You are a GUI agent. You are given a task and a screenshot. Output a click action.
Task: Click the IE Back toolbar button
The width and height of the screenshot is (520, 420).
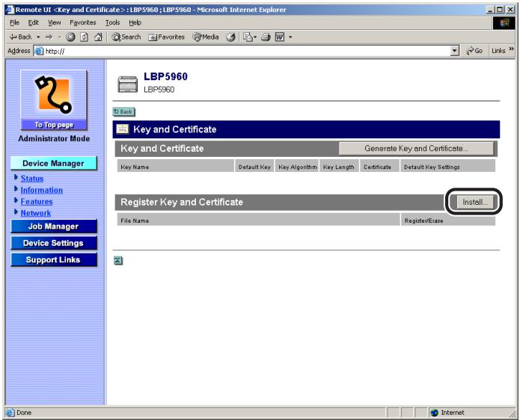click(20, 37)
